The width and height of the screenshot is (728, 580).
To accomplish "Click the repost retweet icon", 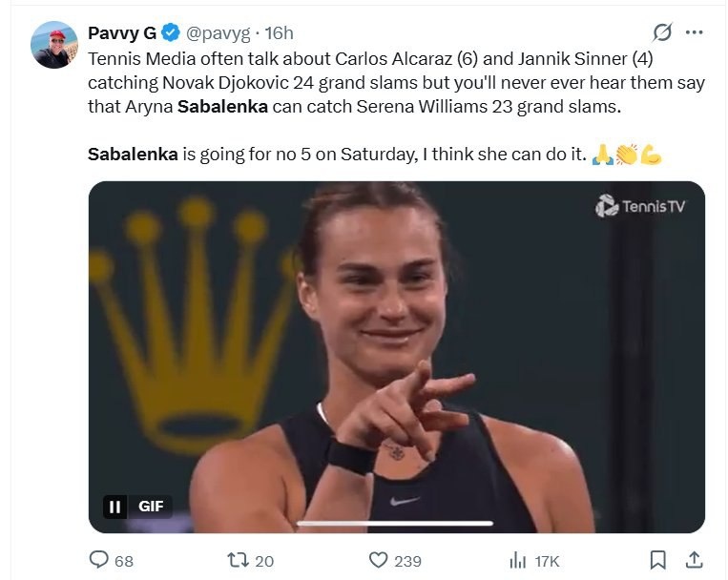I will pos(239,560).
